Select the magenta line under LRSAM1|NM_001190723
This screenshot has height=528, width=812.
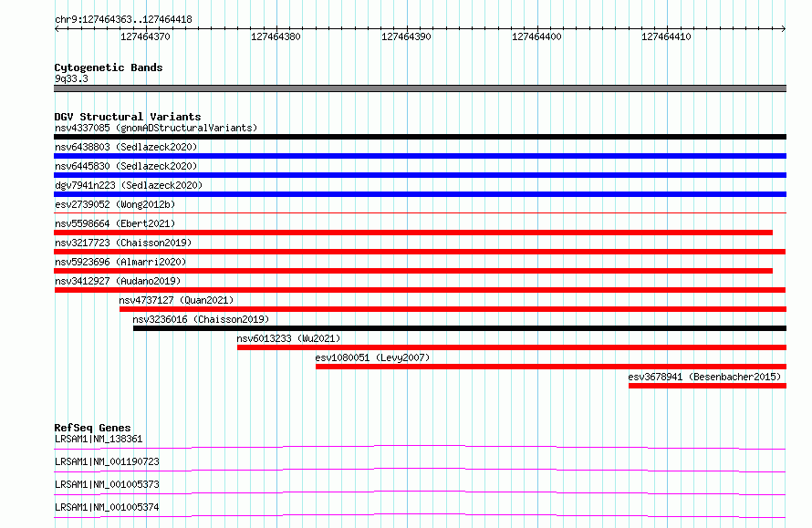point(420,470)
